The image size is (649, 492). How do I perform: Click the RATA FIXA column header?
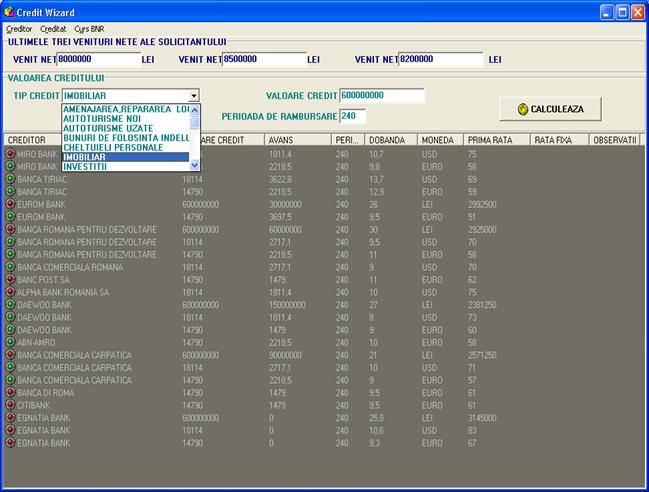[559, 140]
